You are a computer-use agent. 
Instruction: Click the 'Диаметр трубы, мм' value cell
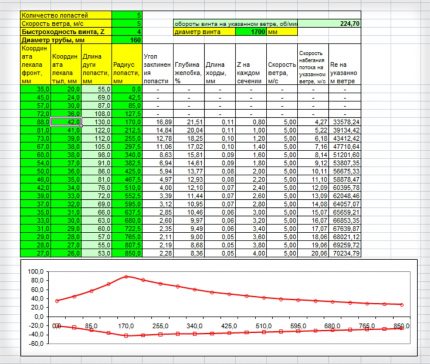(127, 40)
